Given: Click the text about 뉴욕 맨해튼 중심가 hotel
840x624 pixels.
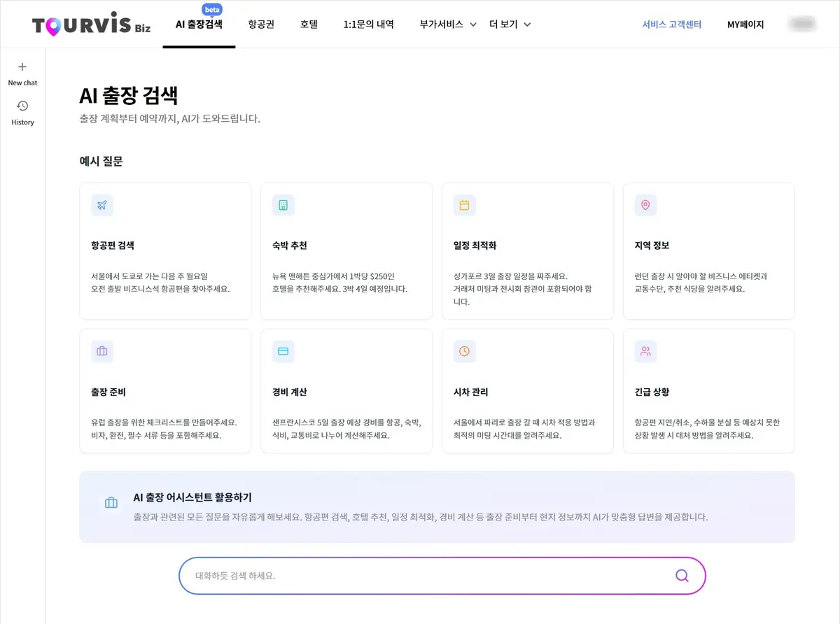Looking at the screenshot, I should click(x=339, y=282).
